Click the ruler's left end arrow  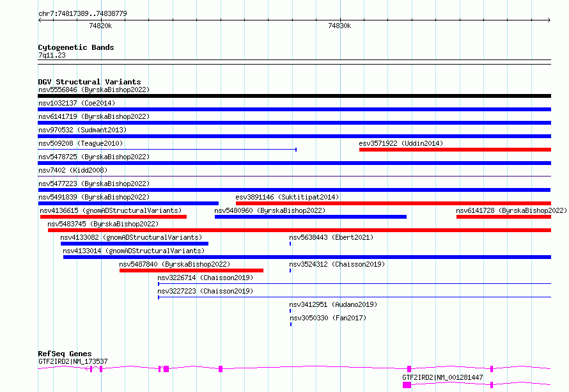click(40, 20)
